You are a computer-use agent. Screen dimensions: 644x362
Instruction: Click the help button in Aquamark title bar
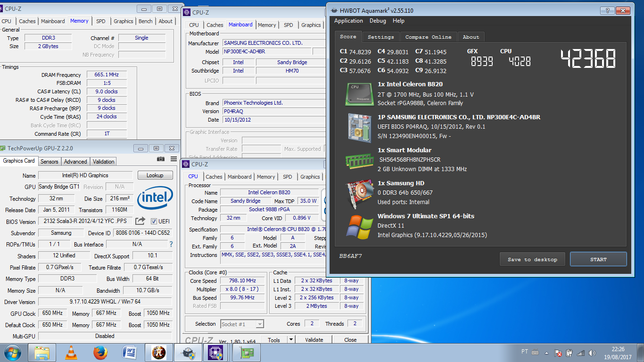(x=608, y=11)
